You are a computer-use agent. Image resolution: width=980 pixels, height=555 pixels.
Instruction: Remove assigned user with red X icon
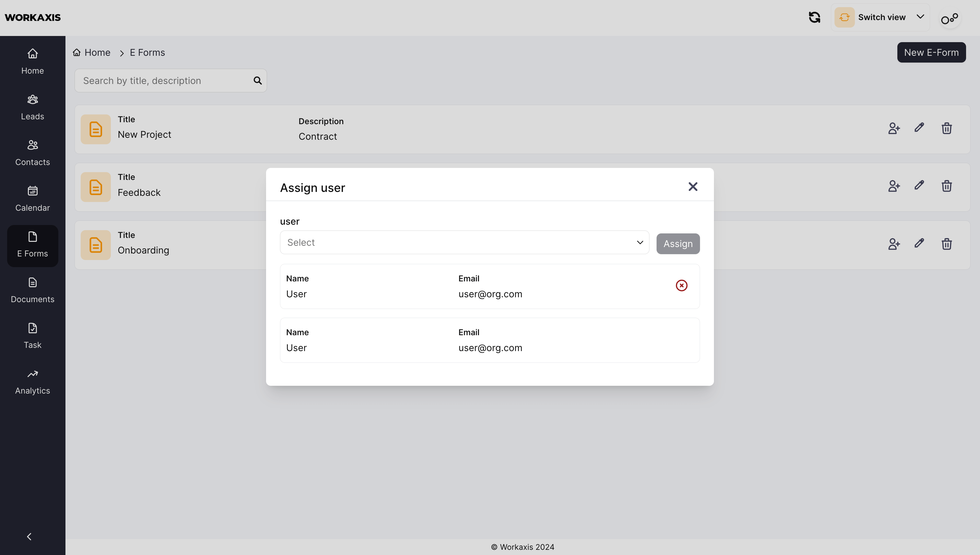(681, 286)
